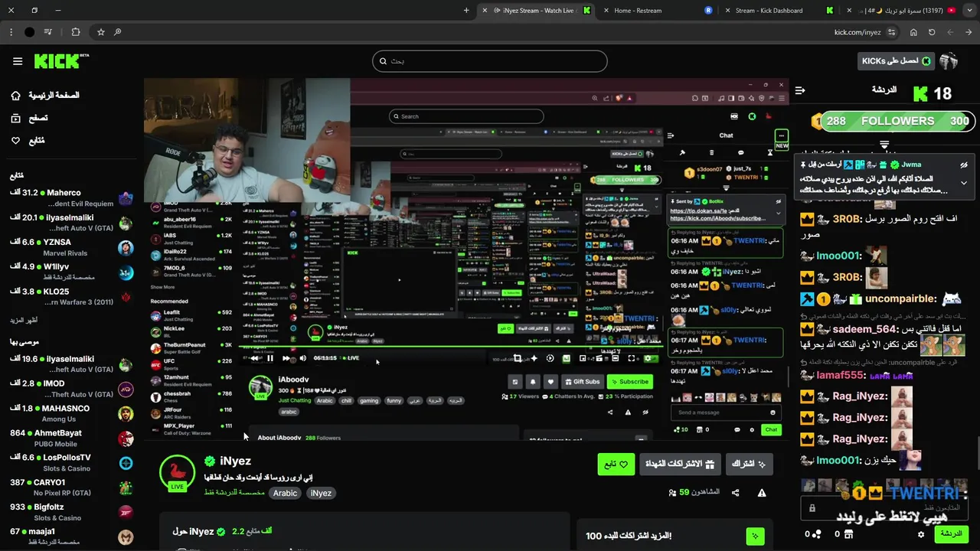Open Maherco channel in sidebar
The image size is (980, 551).
71,197
